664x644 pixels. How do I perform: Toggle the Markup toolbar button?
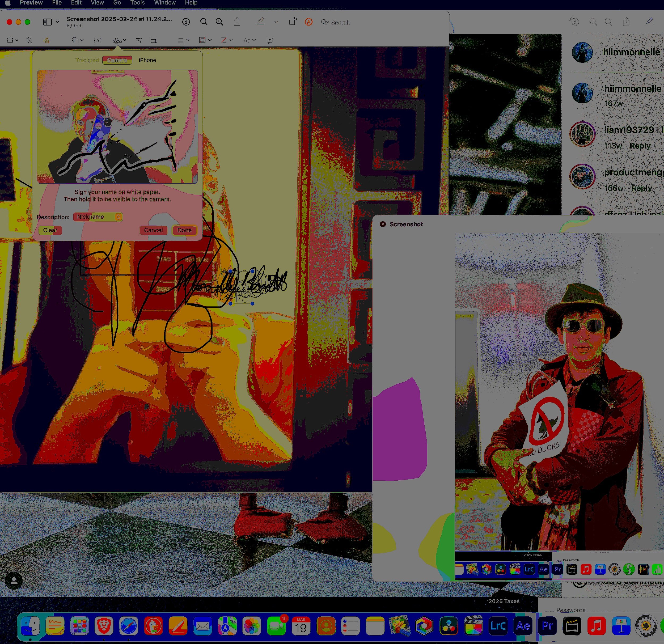coord(308,22)
